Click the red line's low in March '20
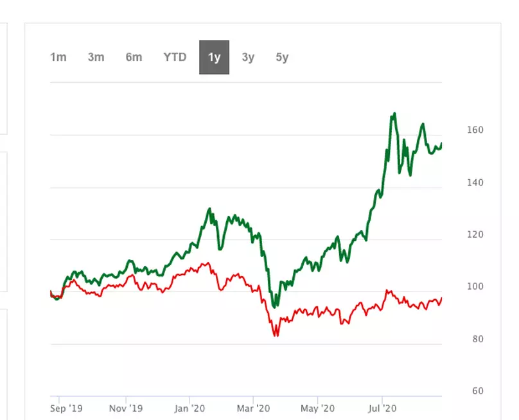 click(276, 335)
